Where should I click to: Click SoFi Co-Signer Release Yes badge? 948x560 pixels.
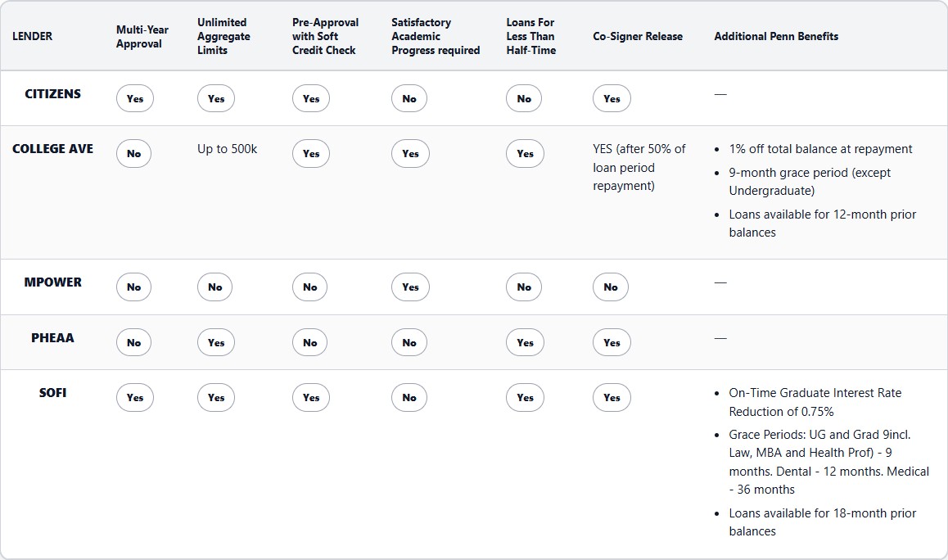coord(612,398)
